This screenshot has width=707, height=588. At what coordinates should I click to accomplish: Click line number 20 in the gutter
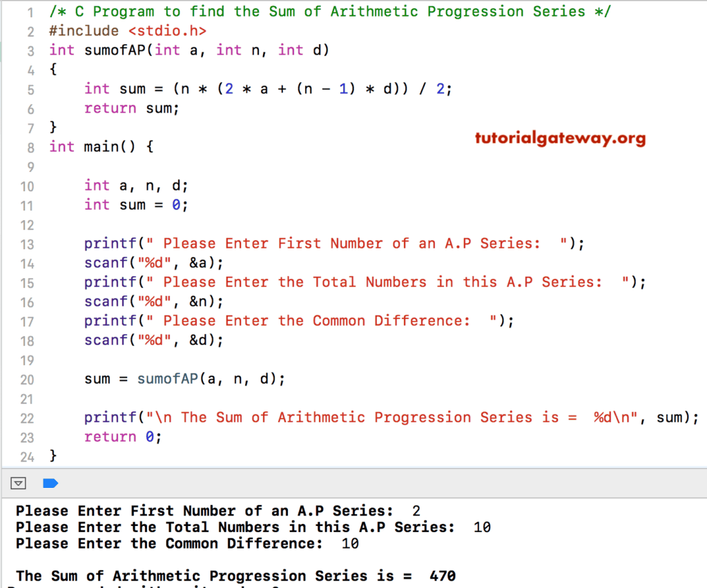point(28,378)
